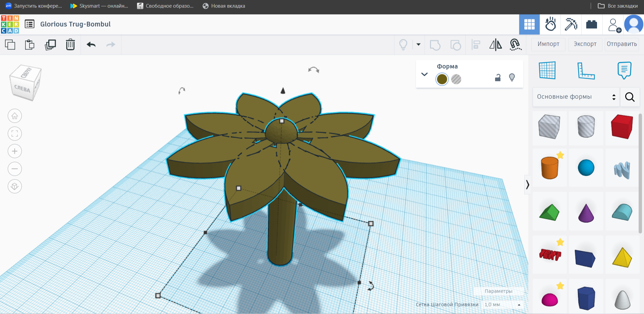Click the Paste toolbar icon
644x314 pixels.
30,44
